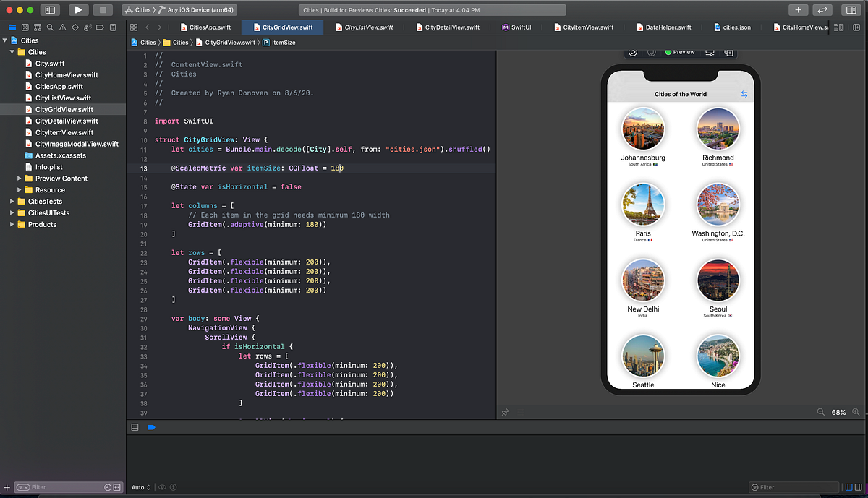Toggle the debug area bar at bottom
Viewport: 868px width, 498px height.
click(x=135, y=427)
